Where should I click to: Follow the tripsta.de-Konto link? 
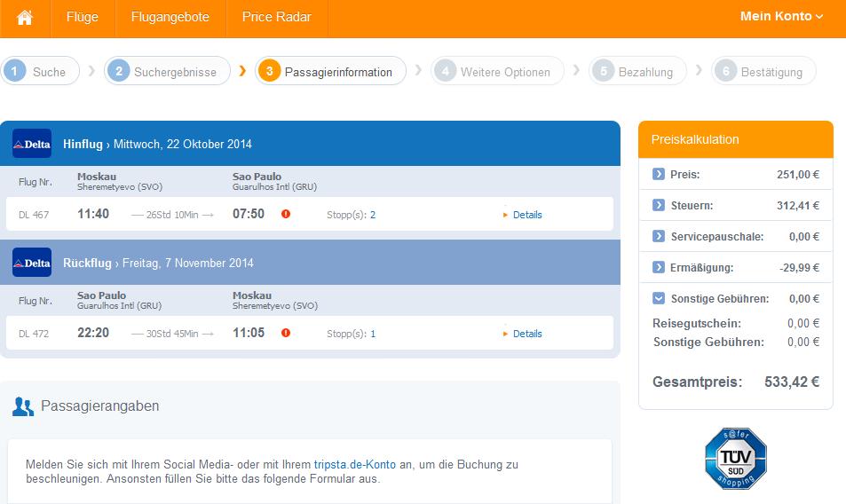coord(354,464)
